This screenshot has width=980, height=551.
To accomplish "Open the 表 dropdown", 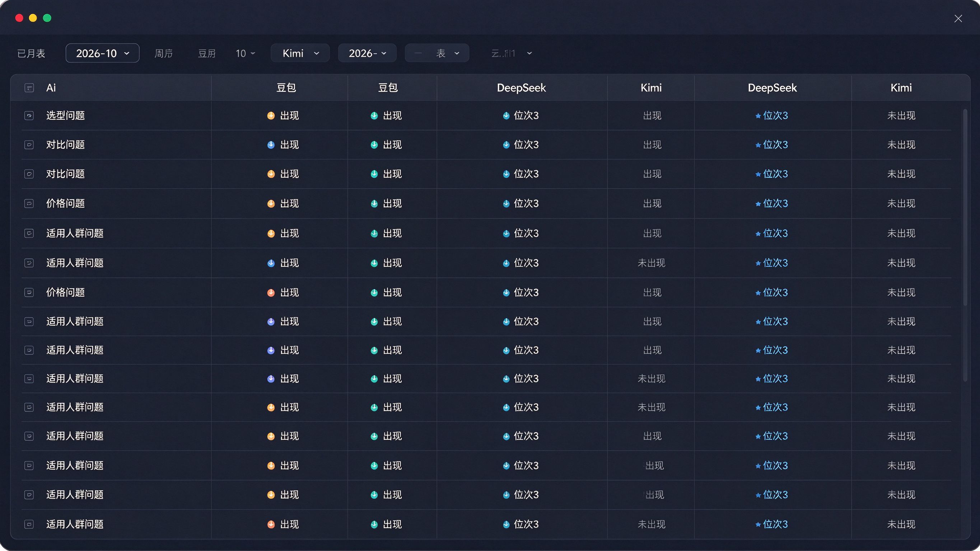I will (x=437, y=53).
